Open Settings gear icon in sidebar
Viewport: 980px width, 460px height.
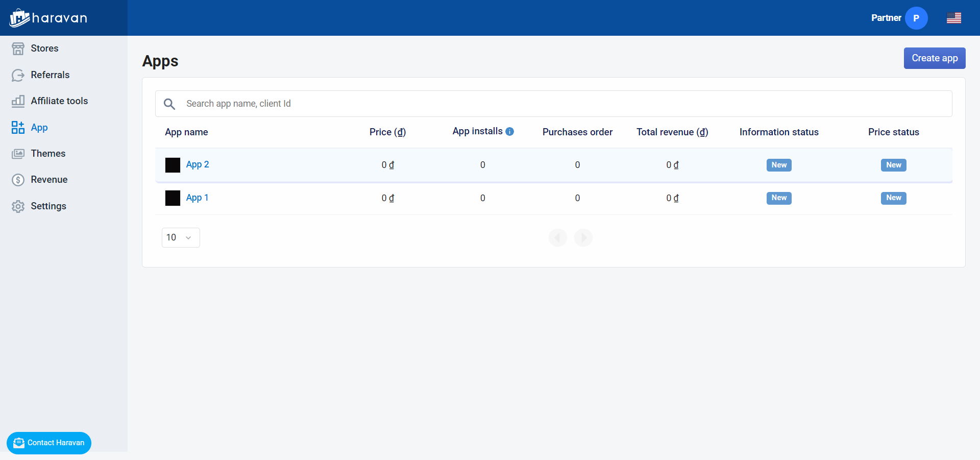pyautogui.click(x=18, y=206)
